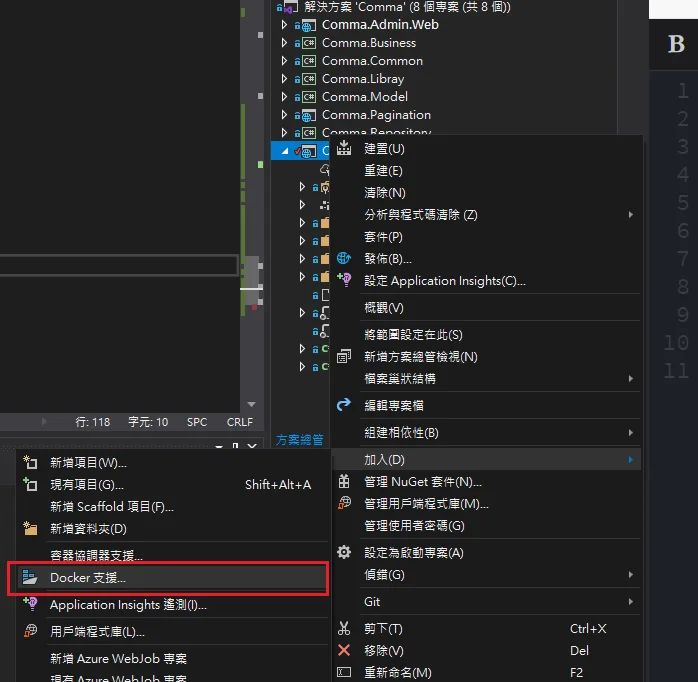Click the Application Insights lightbulb icon
The width and height of the screenshot is (698, 682).
344,281
